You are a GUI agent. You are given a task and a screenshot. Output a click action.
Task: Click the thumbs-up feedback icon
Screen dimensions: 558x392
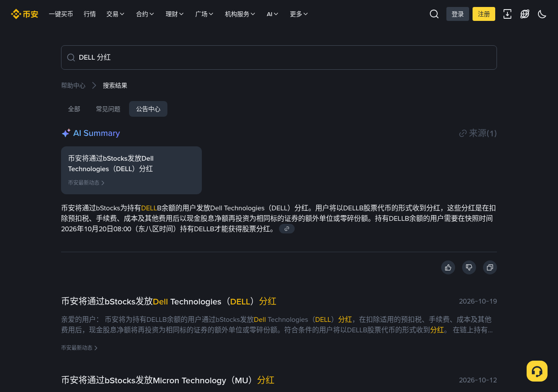point(448,267)
